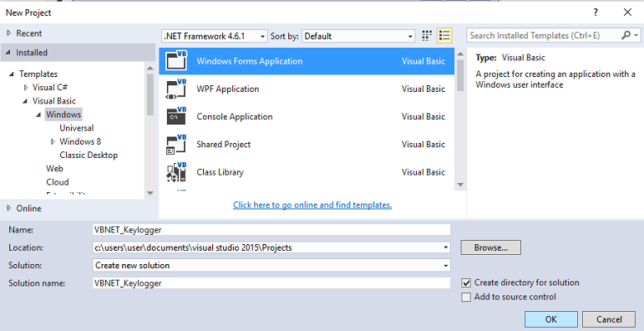Collapse the Templates tree node
This screenshot has width=644, height=331.
[x=12, y=74]
